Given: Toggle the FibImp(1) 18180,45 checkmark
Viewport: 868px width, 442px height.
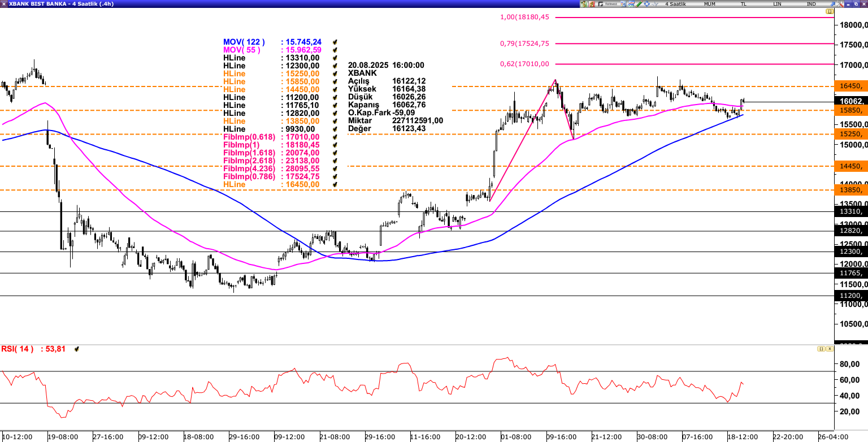Looking at the screenshot, I should coord(335,145).
